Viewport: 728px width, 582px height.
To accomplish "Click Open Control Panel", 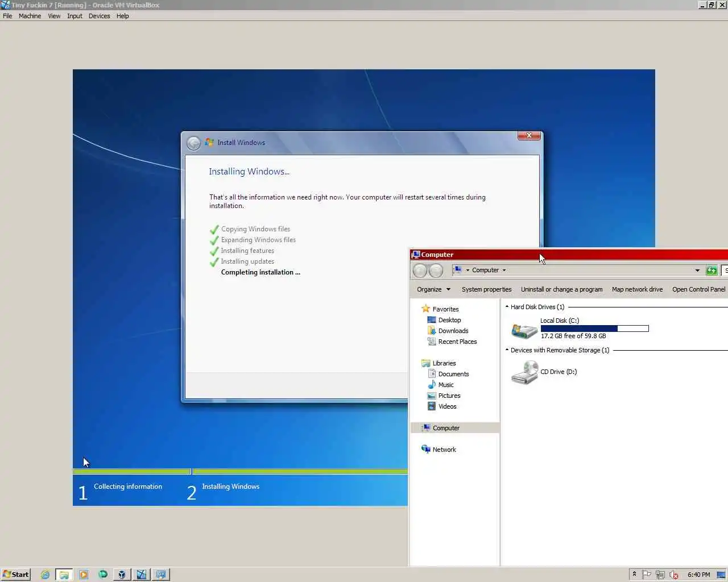I will (x=698, y=289).
